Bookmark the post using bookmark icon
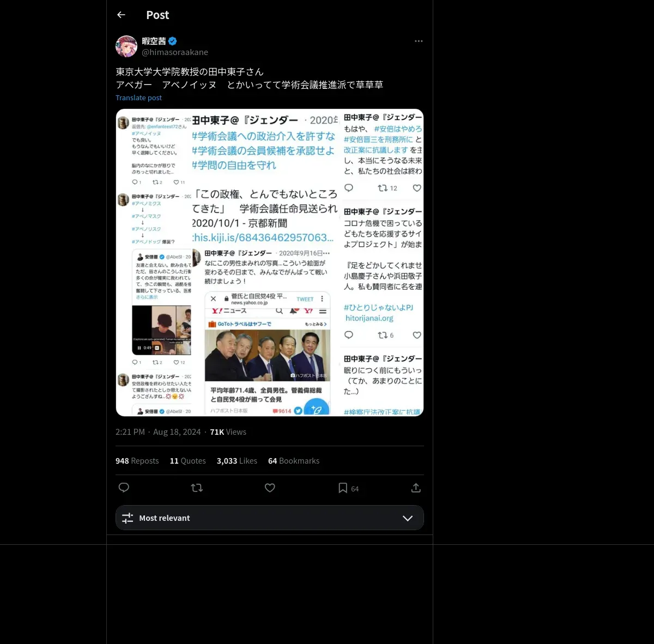This screenshot has width=654, height=644. click(x=343, y=488)
